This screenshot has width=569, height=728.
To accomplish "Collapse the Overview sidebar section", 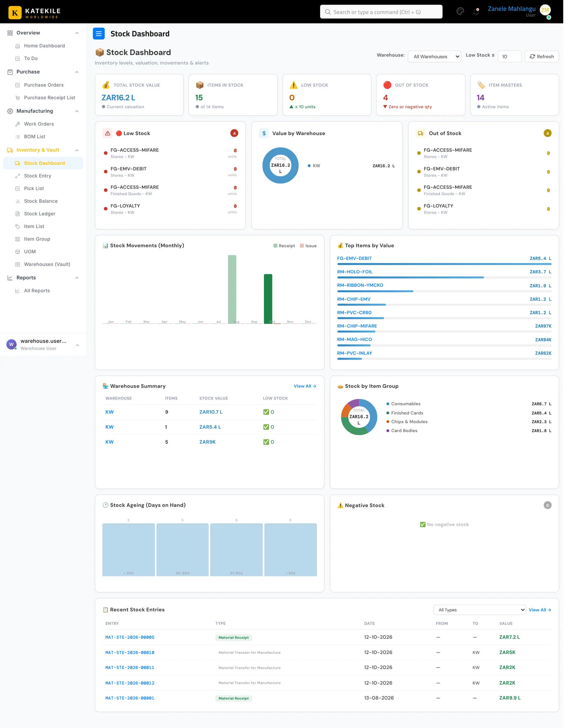I will (x=77, y=33).
